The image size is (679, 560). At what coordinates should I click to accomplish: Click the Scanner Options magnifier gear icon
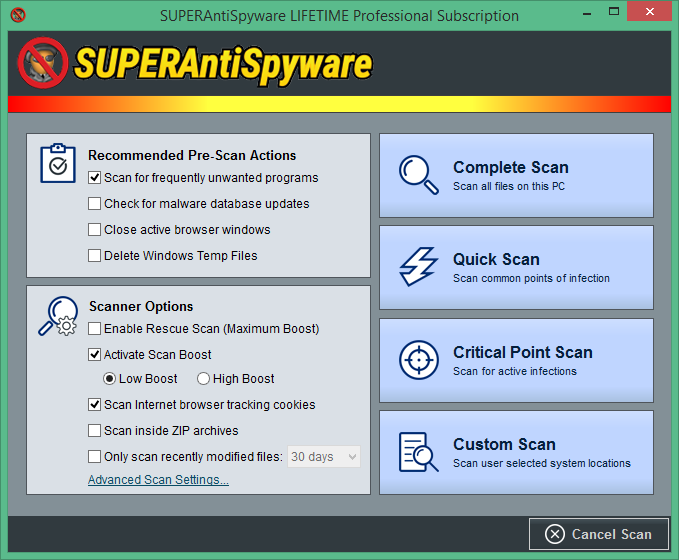tap(58, 316)
